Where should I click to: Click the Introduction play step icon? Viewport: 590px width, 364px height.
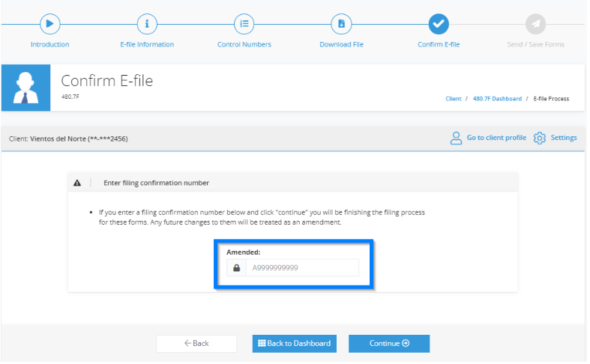[x=49, y=24]
